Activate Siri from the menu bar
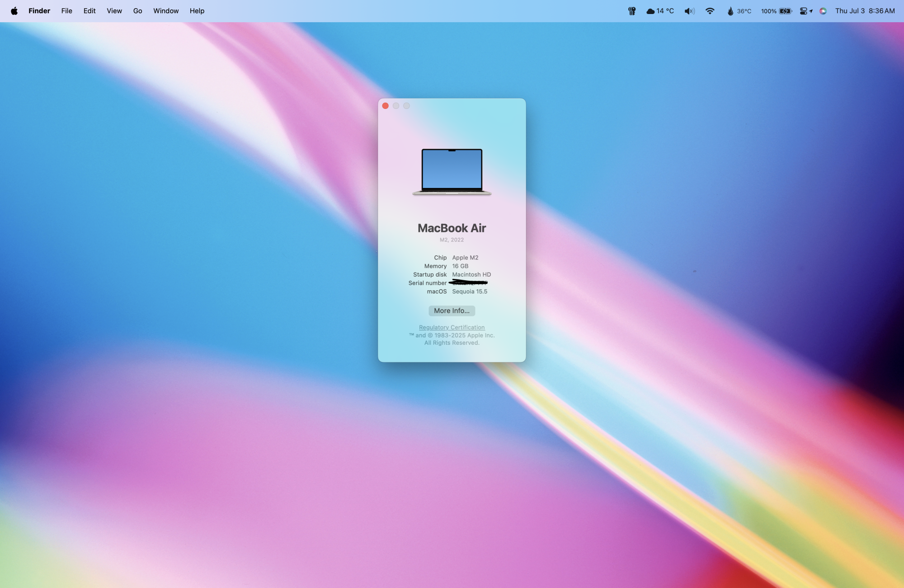 point(823,11)
